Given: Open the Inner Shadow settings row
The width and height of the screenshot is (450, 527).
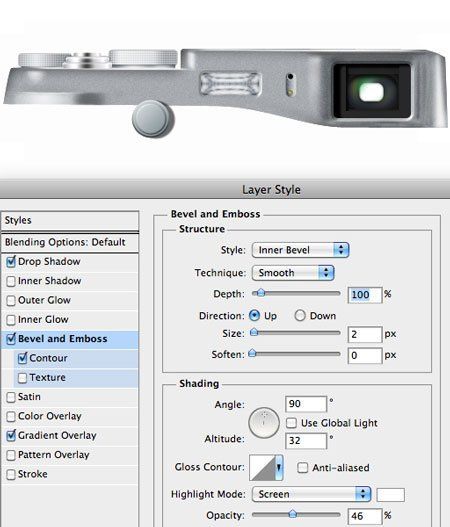Looking at the screenshot, I should tap(70, 281).
